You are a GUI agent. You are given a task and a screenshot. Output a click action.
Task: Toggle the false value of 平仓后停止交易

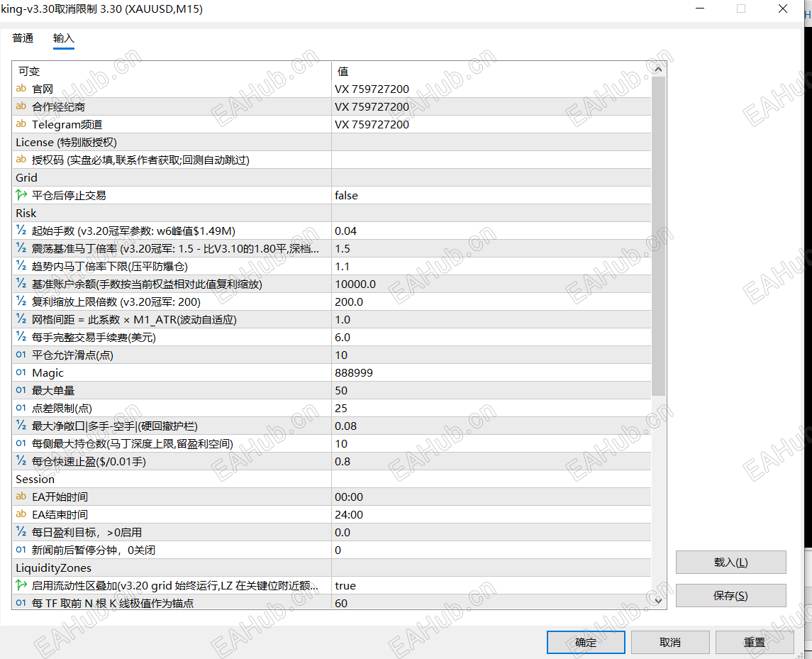click(x=491, y=195)
